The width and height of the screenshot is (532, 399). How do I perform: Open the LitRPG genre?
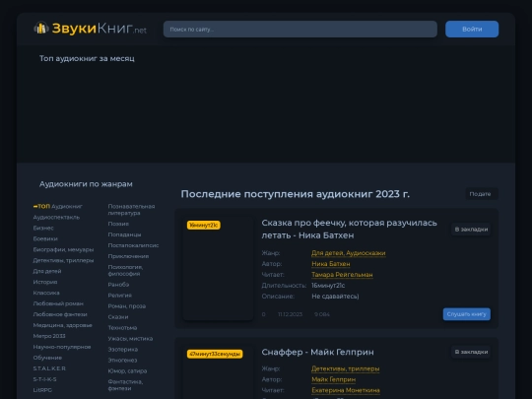[42, 390]
